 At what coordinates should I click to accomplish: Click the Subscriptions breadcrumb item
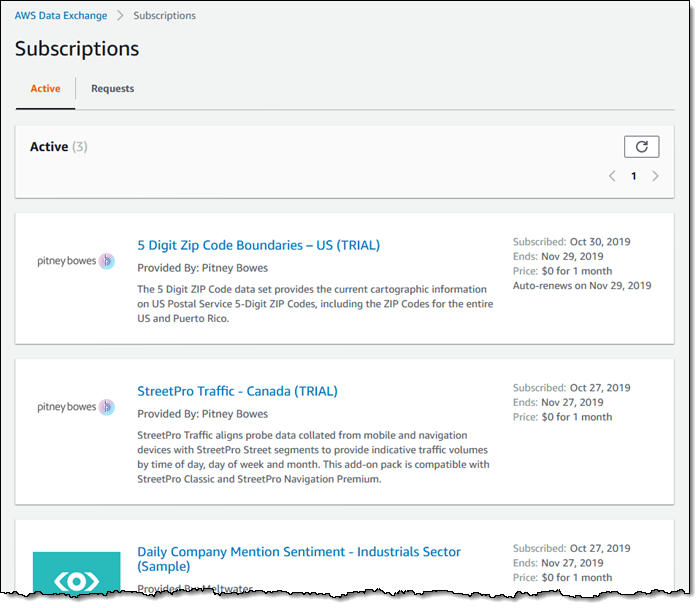click(x=164, y=16)
